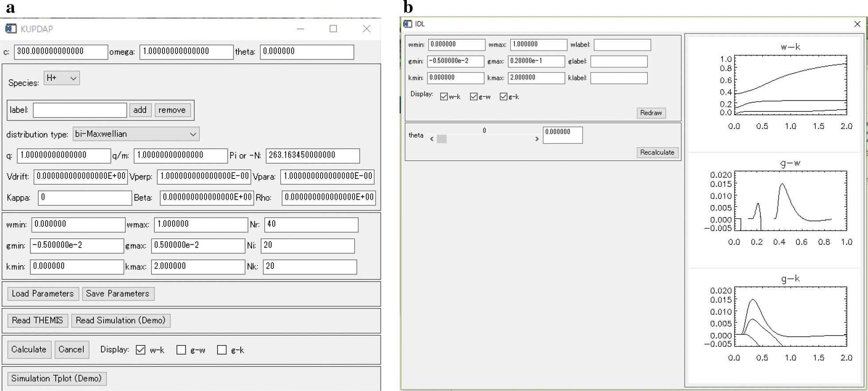Screen dimensions: 868x391
Task: Close the KUPDAP window
Action: click(x=366, y=29)
